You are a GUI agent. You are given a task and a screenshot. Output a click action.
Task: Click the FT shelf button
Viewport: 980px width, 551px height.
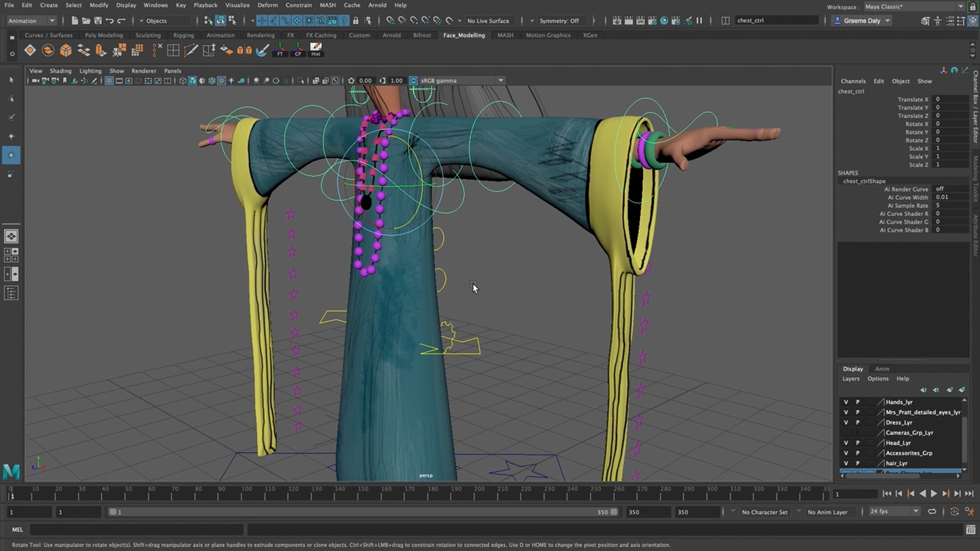coord(280,50)
